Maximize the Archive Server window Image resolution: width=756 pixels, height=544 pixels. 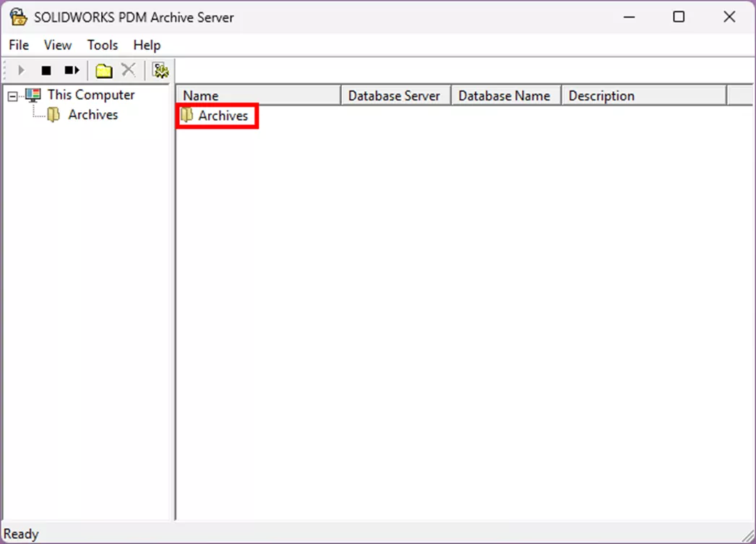point(679,17)
